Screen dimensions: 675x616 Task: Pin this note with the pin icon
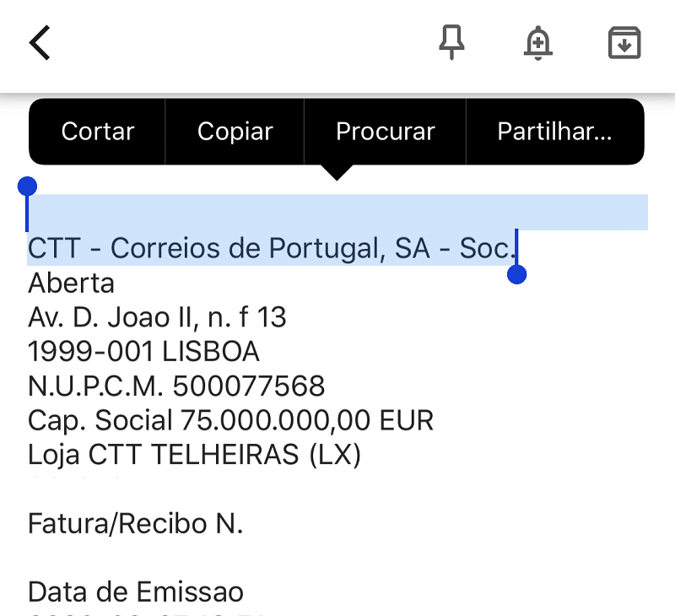pos(451,42)
